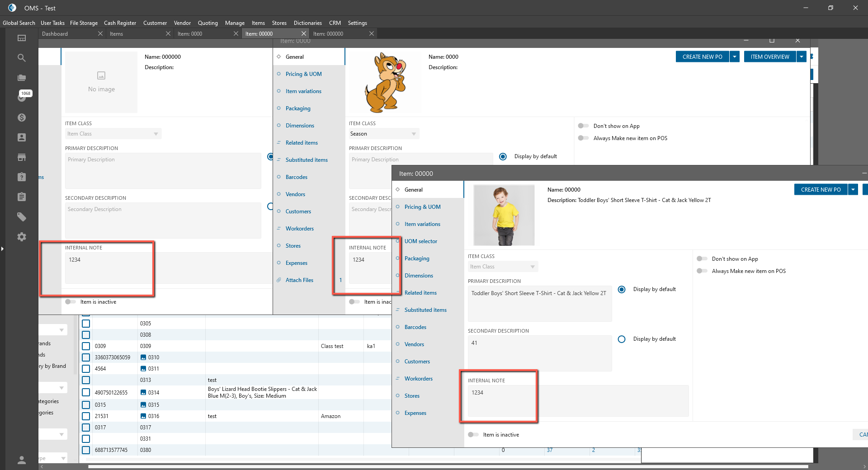Click the chipmunk picture of item 0000
The height and width of the screenshot is (470, 868).
[386, 82]
